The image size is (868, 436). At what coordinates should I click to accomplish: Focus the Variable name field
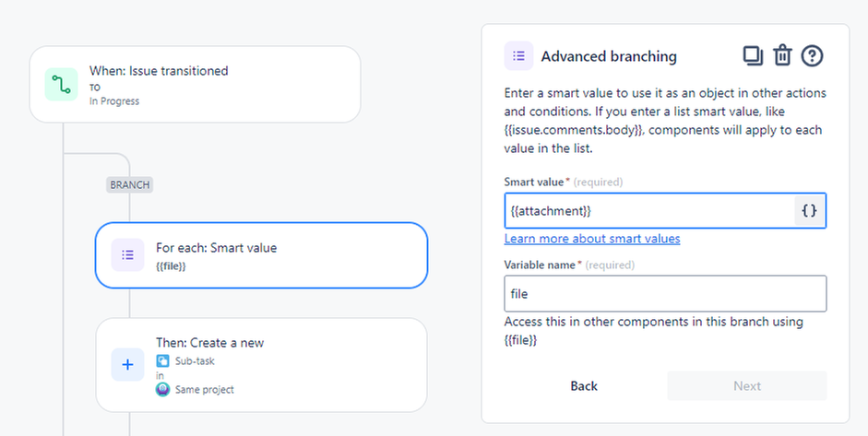coord(665,294)
